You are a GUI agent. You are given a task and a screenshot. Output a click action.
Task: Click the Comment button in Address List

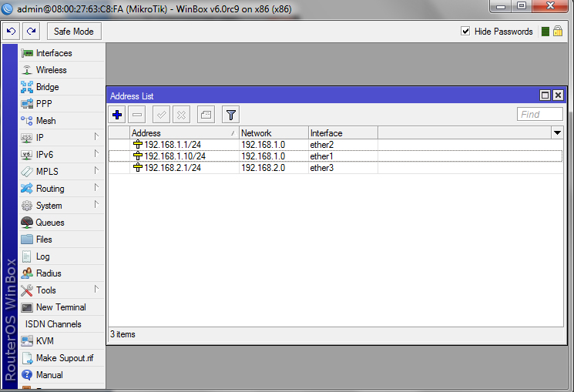(x=206, y=115)
